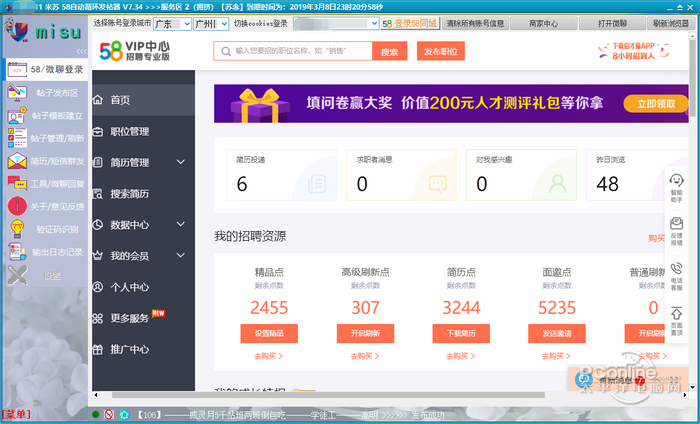Image resolution: width=700 pixels, height=424 pixels.
Task: Collapse sidebar with the <<< arrows
Action: (x=82, y=51)
